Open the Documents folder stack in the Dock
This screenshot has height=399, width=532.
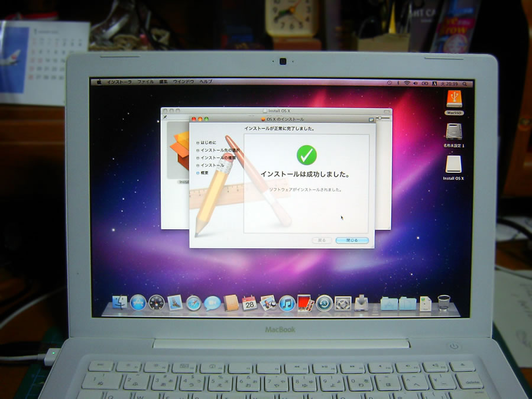coord(407,304)
